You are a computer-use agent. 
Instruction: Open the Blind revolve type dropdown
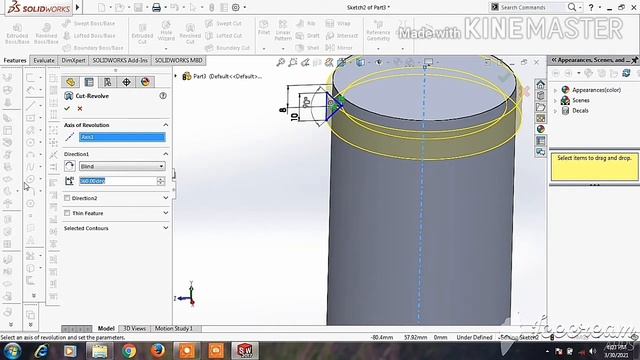(122, 166)
